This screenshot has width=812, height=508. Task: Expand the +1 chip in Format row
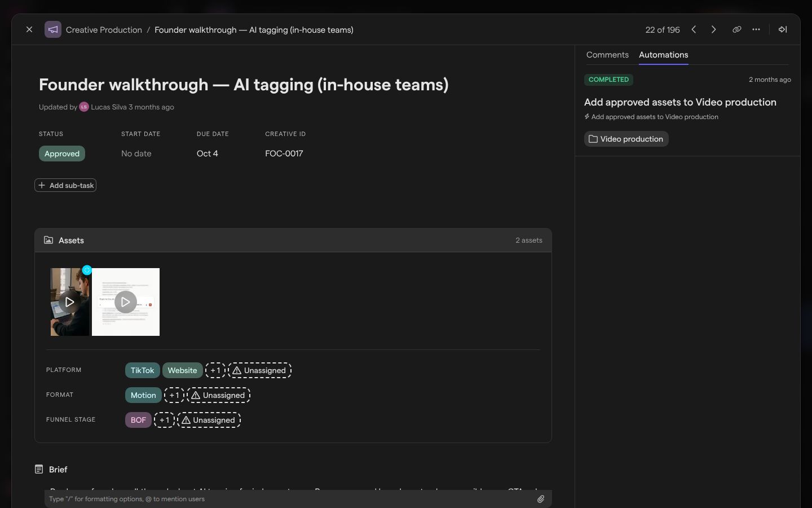point(174,395)
